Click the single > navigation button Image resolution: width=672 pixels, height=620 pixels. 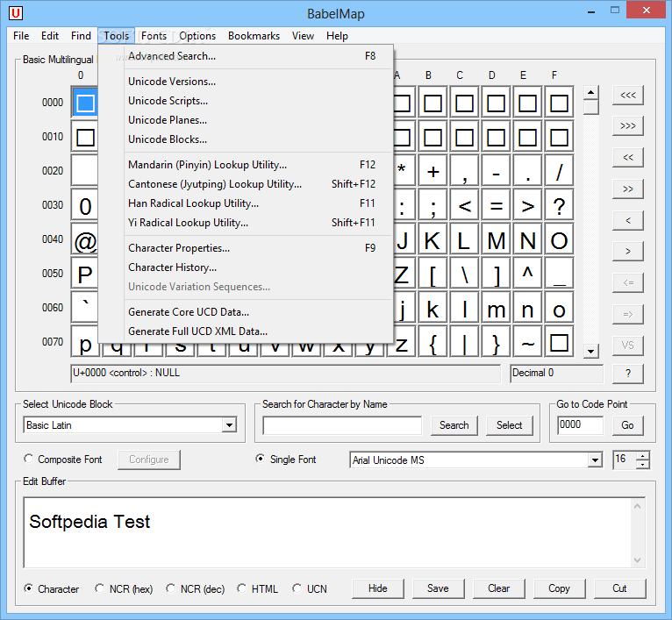[x=628, y=251]
